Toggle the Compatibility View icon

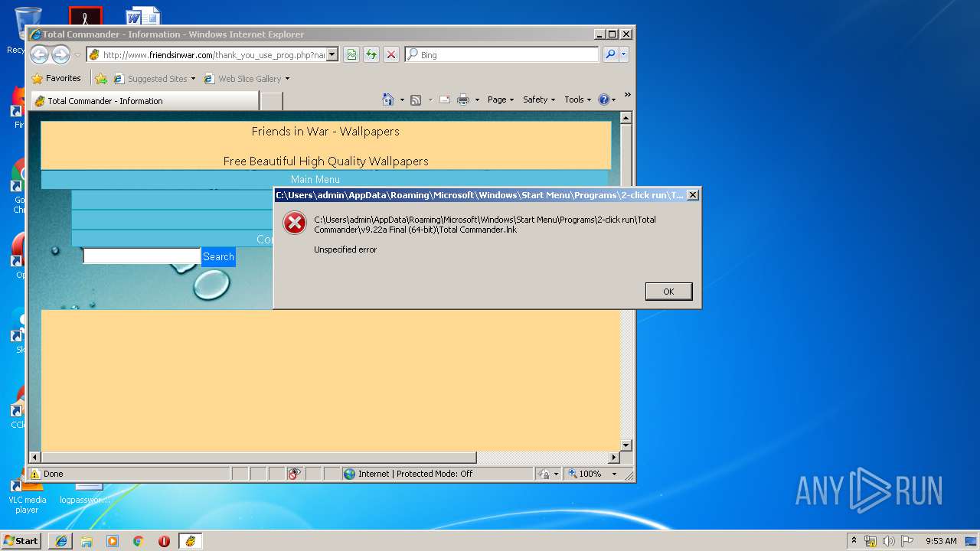tap(351, 54)
